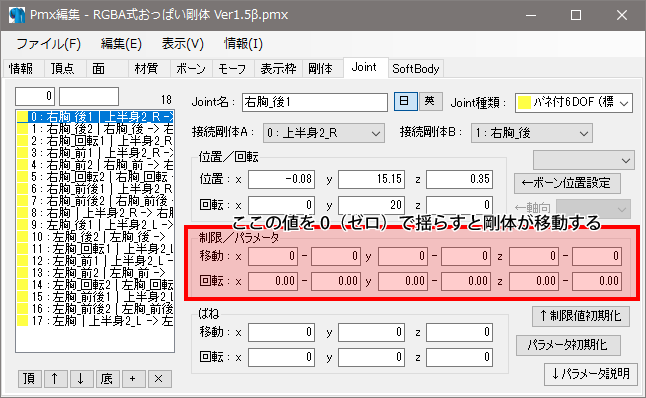Open the 情報(I) menu
Screen dimensions: 646x398
(243, 44)
